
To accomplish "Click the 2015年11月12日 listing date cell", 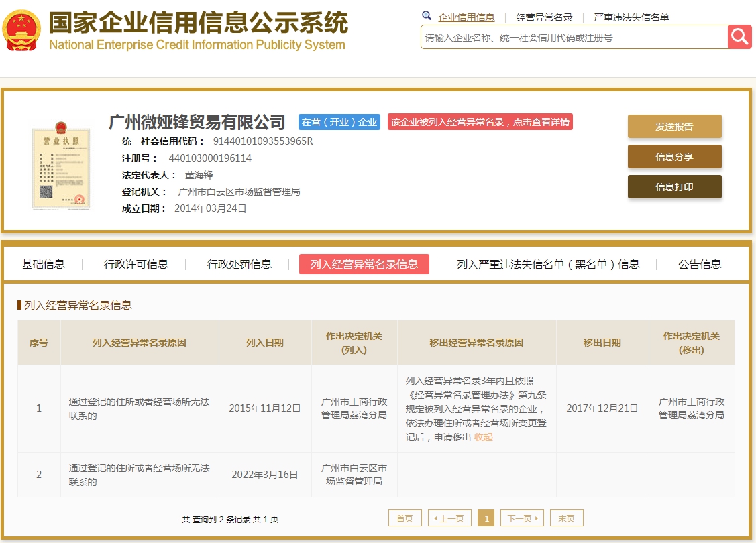I will (265, 408).
